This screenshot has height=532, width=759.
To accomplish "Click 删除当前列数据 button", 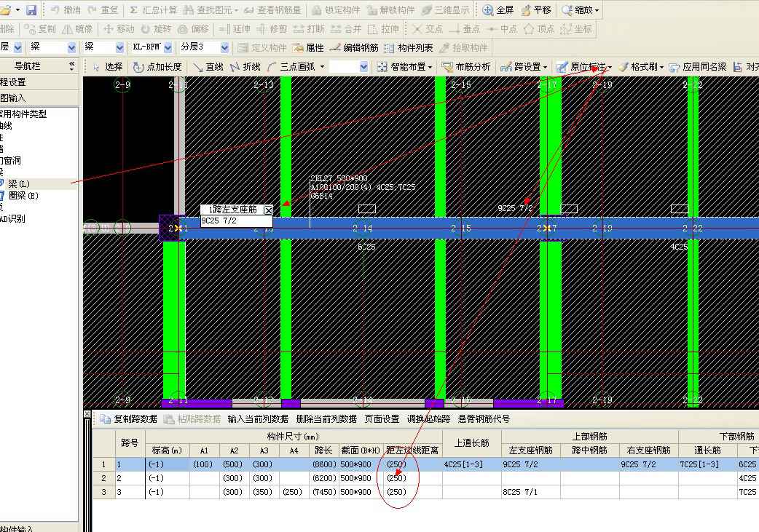I will click(327, 418).
